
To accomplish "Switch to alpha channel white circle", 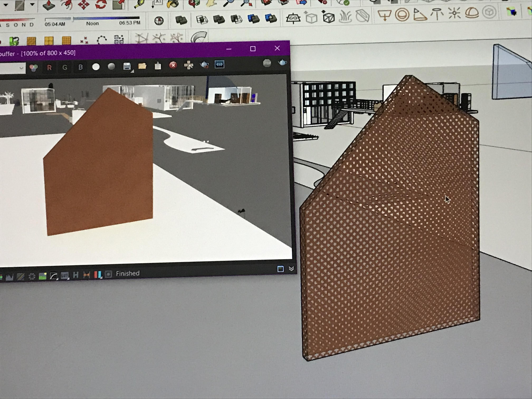I will (96, 67).
